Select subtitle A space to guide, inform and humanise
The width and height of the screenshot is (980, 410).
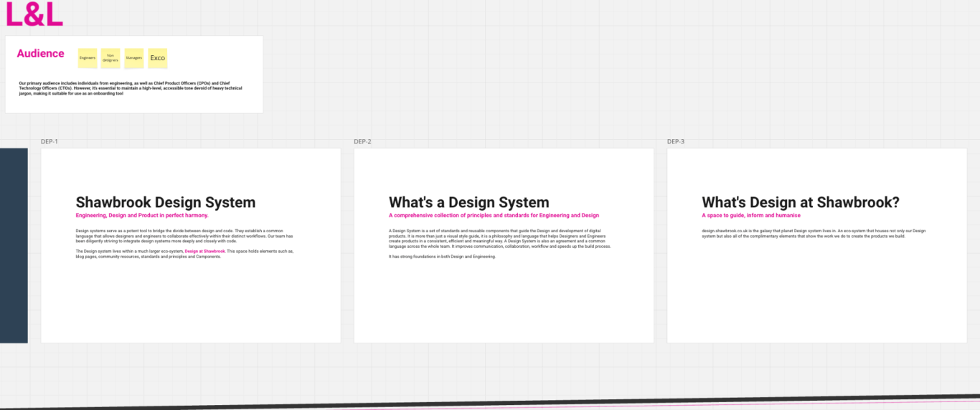pos(750,216)
